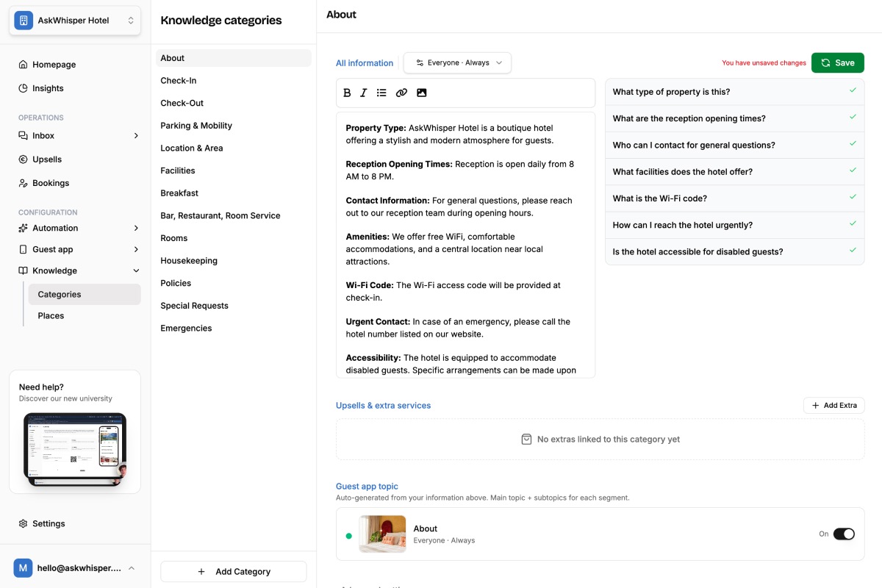
Task: Save the unsaved changes
Action: (837, 63)
